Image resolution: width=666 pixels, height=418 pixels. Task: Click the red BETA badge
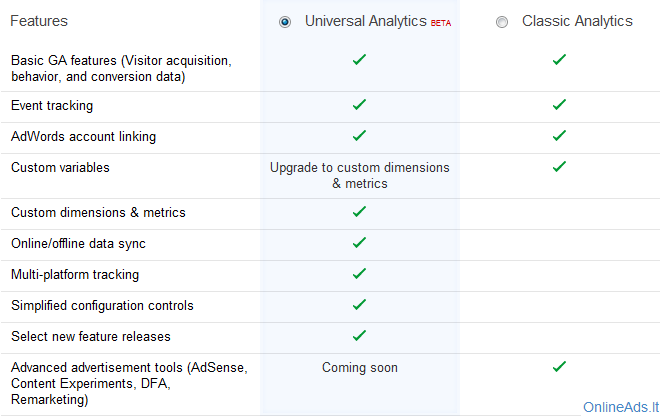click(x=441, y=23)
